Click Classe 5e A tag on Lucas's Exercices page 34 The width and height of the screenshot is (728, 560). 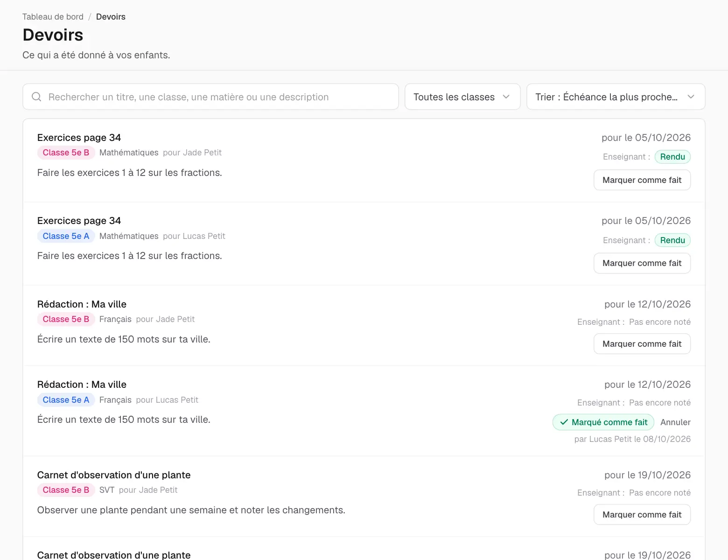66,236
